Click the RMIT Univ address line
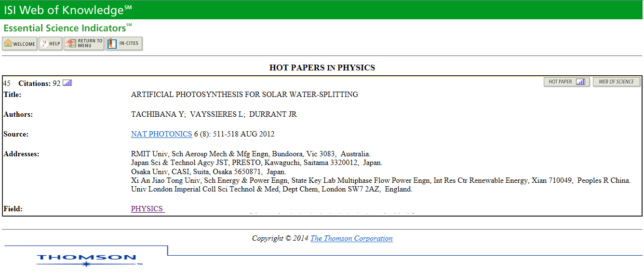 251,154
